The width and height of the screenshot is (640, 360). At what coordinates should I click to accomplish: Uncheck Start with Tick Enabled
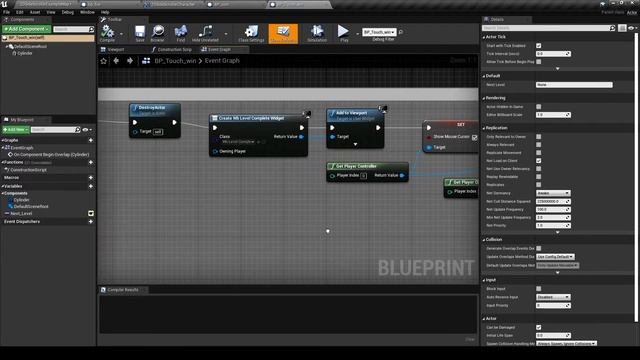click(x=539, y=45)
